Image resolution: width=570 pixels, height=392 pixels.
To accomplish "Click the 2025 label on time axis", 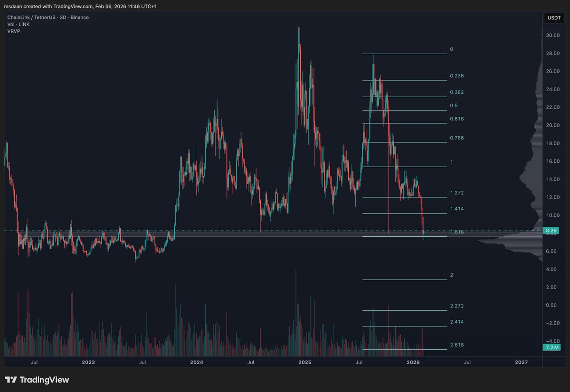I will pyautogui.click(x=305, y=362).
